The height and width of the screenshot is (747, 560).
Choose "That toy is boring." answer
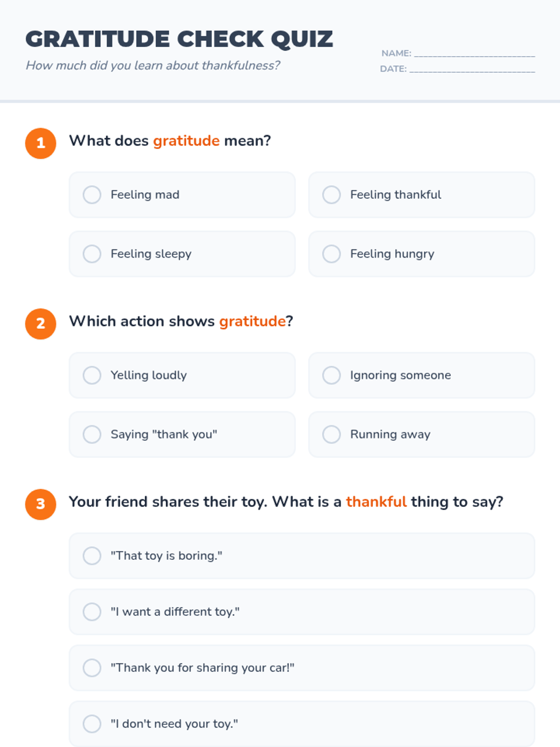click(x=302, y=556)
